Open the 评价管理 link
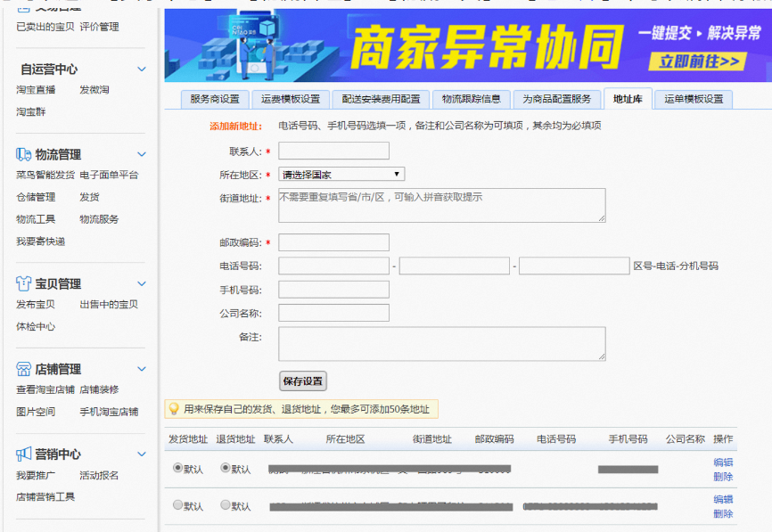 [x=100, y=27]
